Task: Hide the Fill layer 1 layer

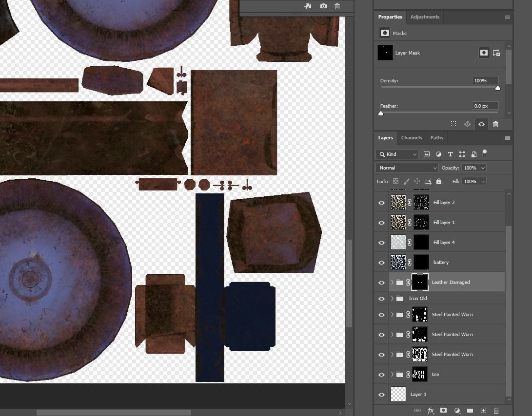Action: pos(381,223)
